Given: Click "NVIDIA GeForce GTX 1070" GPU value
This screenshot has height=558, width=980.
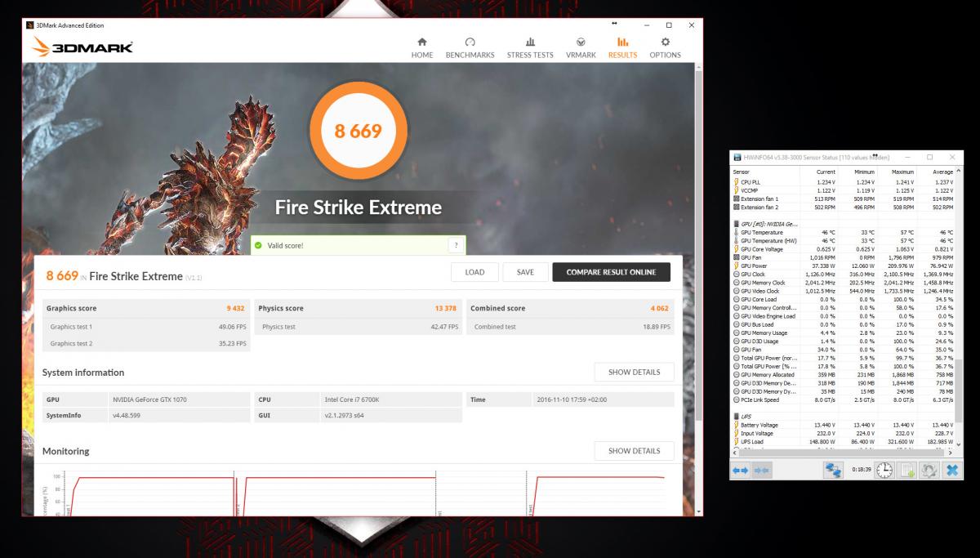Looking at the screenshot, I should click(149, 400).
